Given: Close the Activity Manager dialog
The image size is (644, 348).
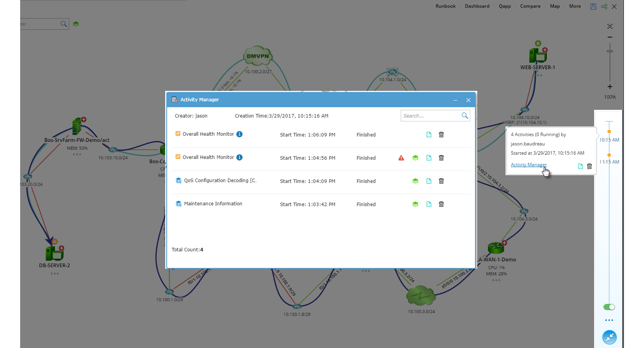Looking at the screenshot, I should click(468, 100).
